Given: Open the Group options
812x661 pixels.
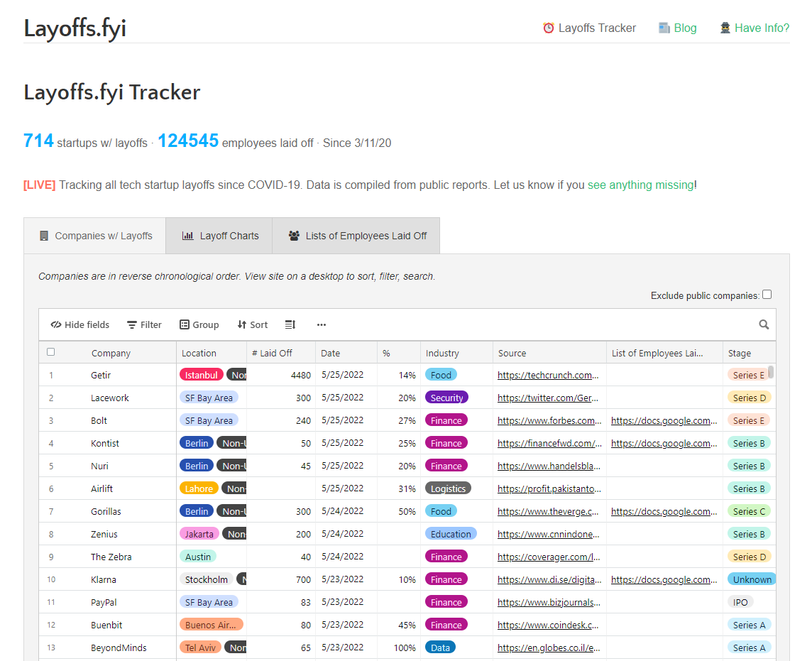Looking at the screenshot, I should tap(199, 324).
